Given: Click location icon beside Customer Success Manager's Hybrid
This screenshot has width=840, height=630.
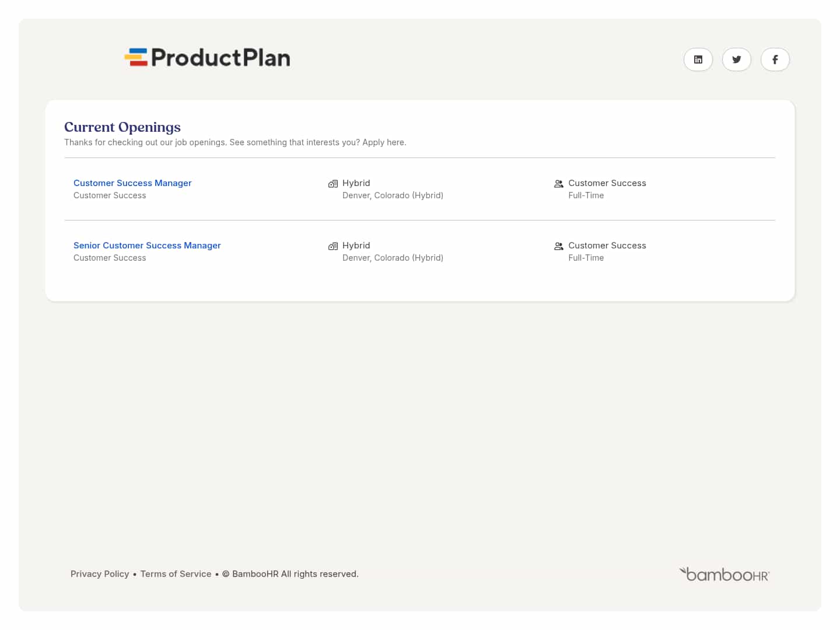Looking at the screenshot, I should point(333,184).
